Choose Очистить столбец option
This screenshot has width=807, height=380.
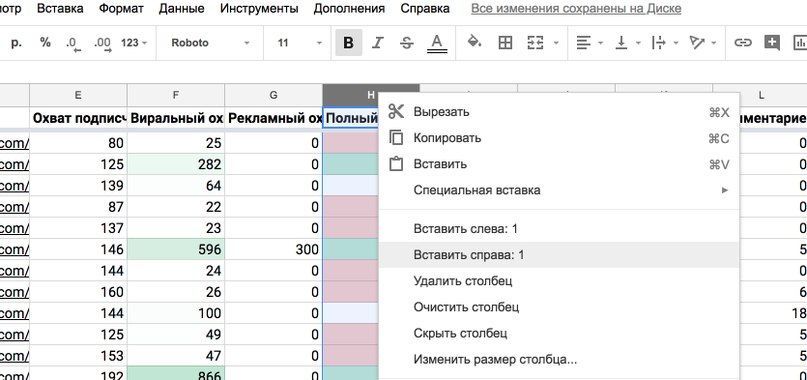[x=559, y=307]
